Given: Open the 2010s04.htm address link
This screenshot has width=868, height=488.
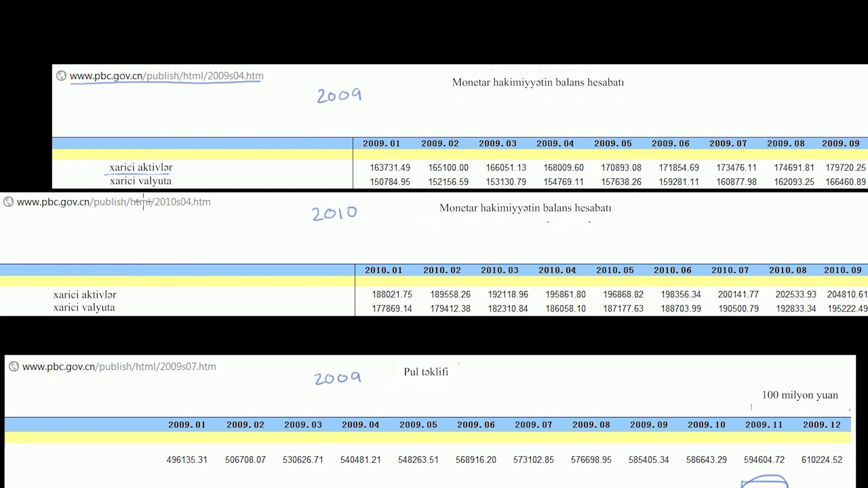Looking at the screenshot, I should coord(113,202).
